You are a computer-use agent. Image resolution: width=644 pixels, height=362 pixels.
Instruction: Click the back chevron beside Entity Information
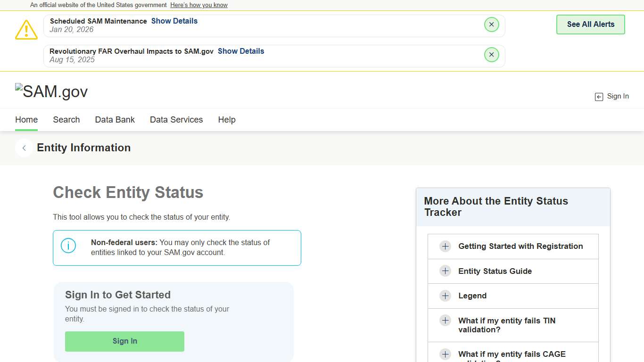(24, 148)
